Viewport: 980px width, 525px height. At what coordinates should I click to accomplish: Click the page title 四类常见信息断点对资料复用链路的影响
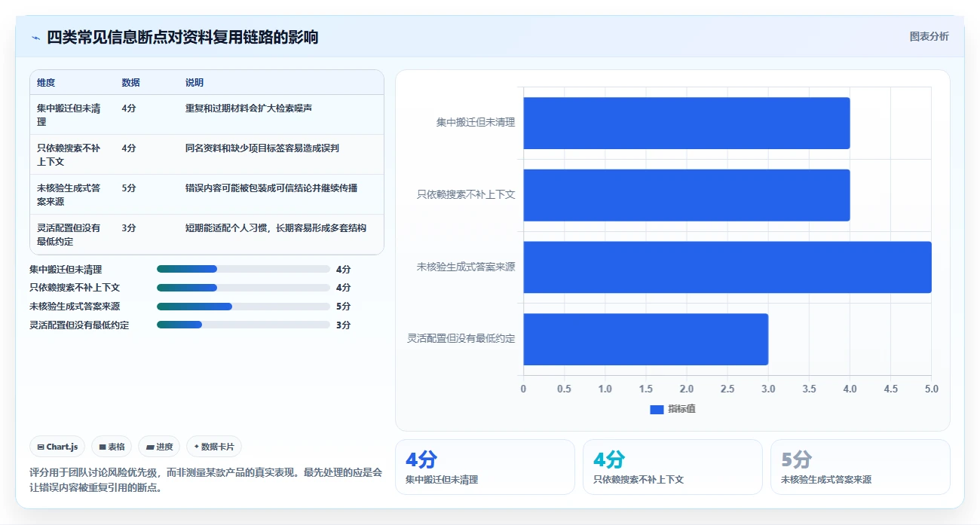tap(182, 38)
